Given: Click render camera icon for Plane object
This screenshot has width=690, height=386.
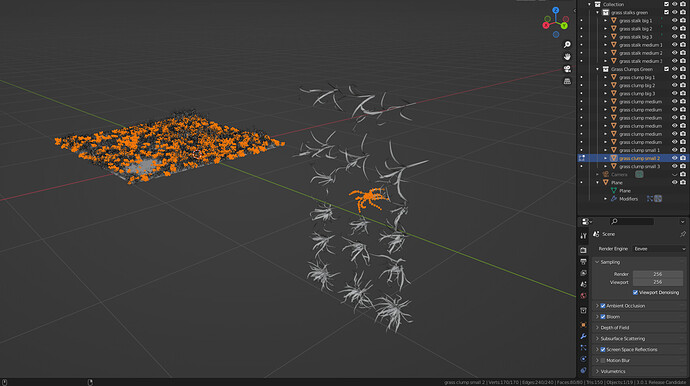Looking at the screenshot, I should pyautogui.click(x=683, y=182).
